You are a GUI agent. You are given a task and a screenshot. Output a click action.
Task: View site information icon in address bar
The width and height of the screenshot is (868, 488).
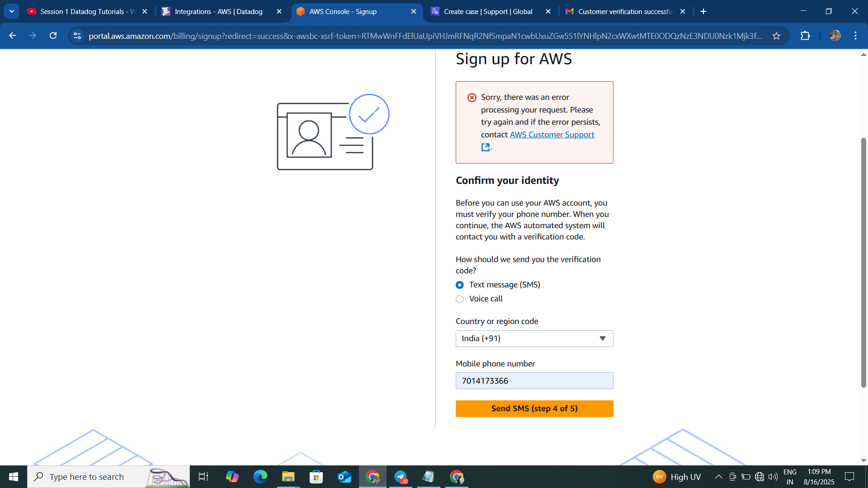pos(77,36)
